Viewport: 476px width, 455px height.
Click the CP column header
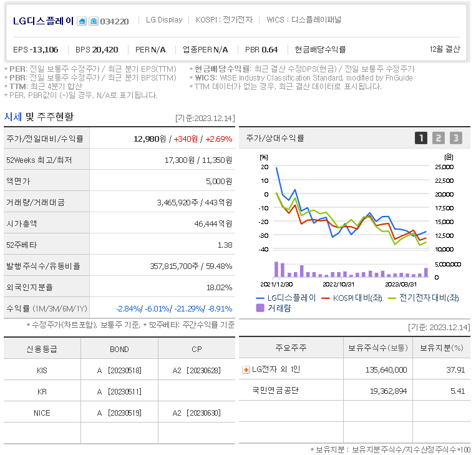pos(197,350)
